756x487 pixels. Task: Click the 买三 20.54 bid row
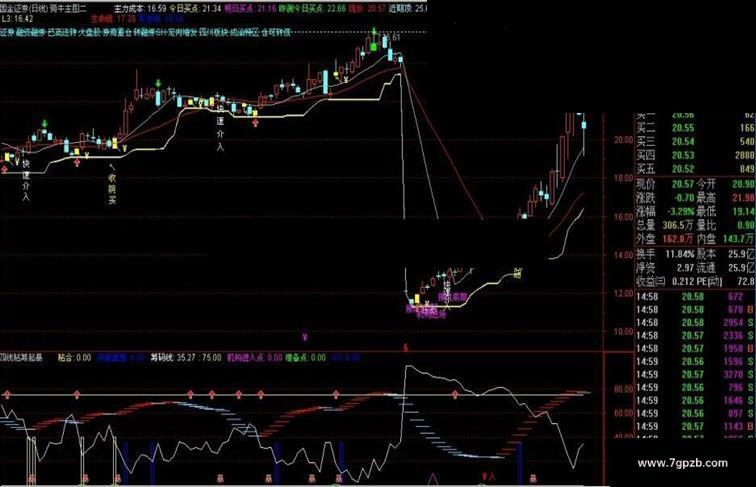coord(695,141)
